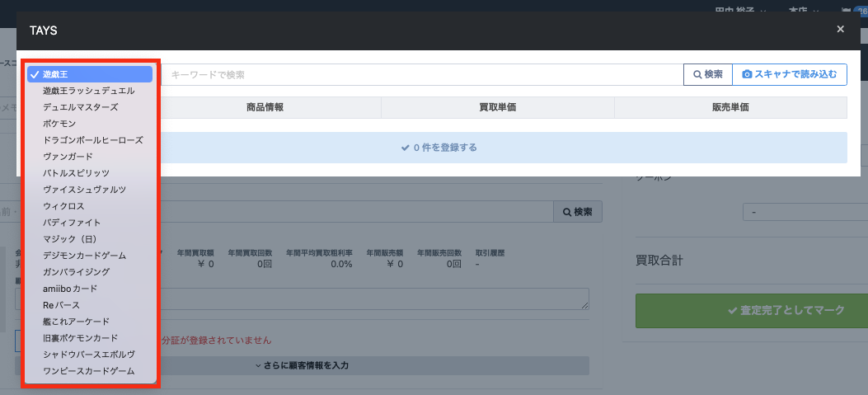The image size is (868, 395).
Task: Click the TAYS dialog title
Action: tap(44, 31)
